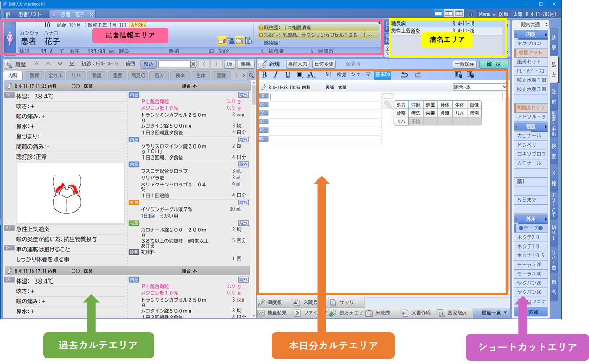
Task: Redo the edit with the redo arrow
Action: click(417, 75)
